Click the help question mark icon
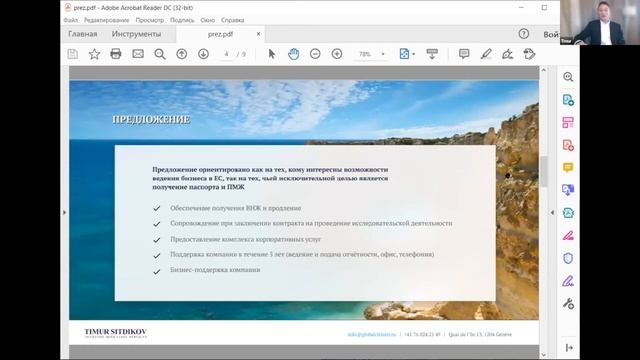640x360 pixels. [x=524, y=34]
